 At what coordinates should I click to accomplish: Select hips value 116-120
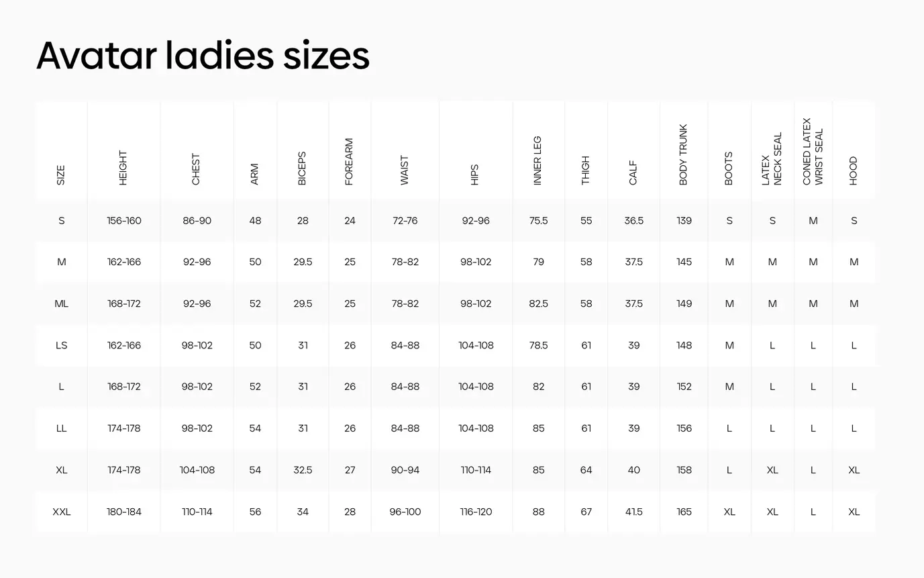[x=476, y=512]
